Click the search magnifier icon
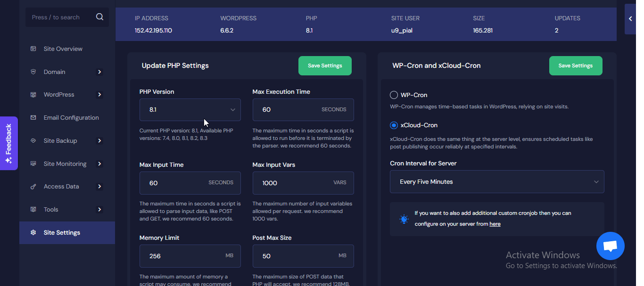Image resolution: width=644 pixels, height=286 pixels. (x=99, y=17)
